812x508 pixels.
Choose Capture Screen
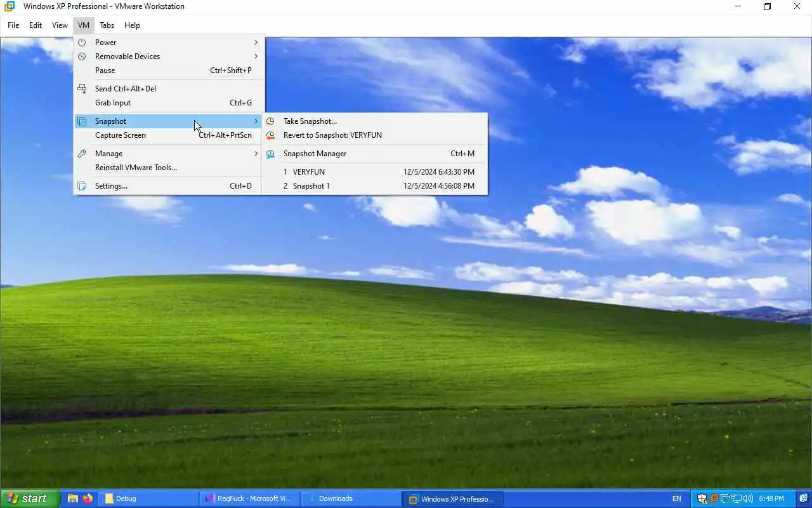coord(169,135)
